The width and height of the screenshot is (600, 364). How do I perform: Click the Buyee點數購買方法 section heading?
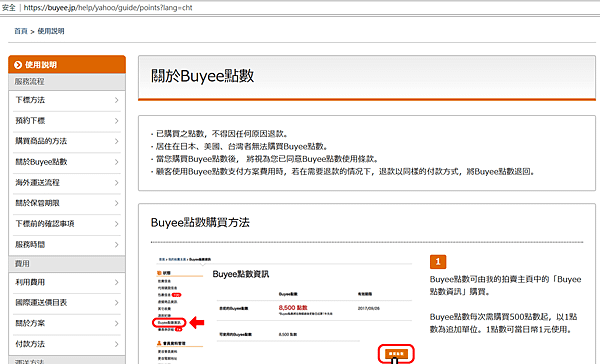click(200, 222)
